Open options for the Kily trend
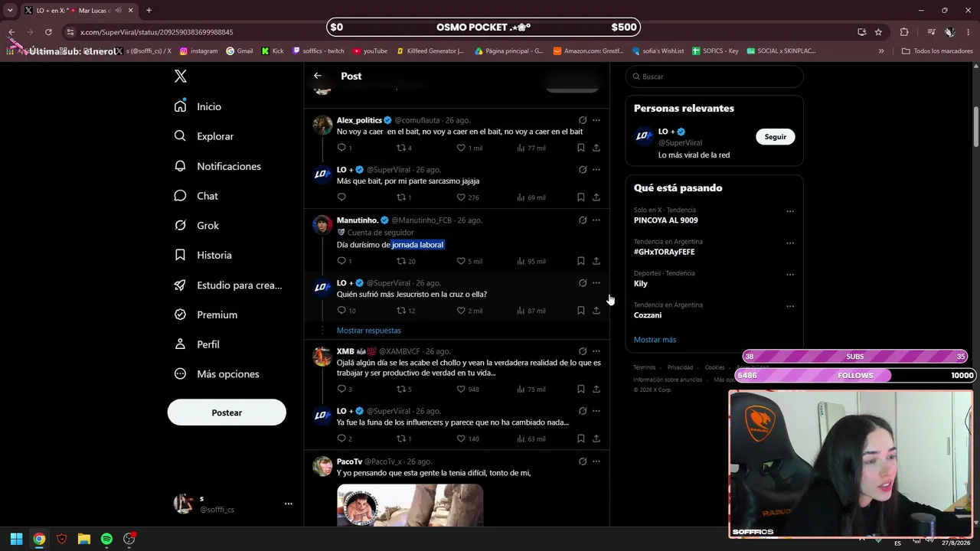980x551 pixels. click(x=790, y=275)
